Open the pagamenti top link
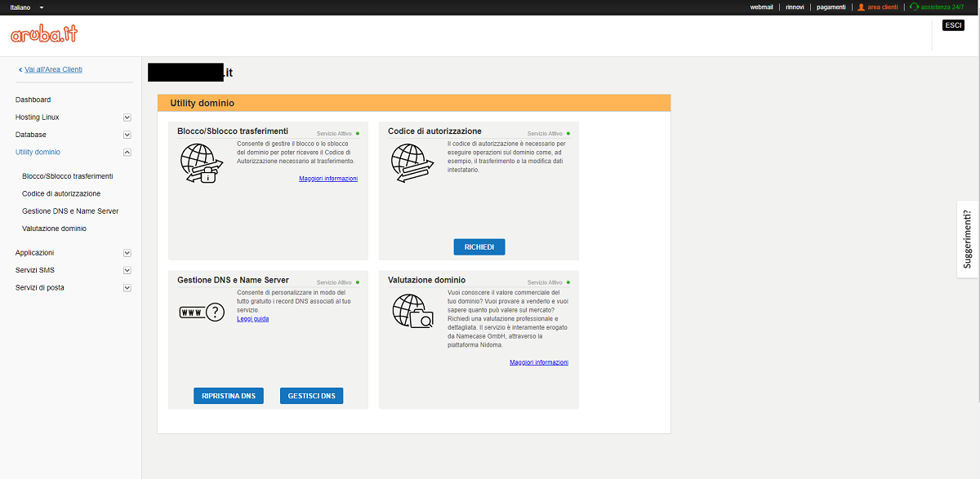Image resolution: width=980 pixels, height=479 pixels. (x=831, y=7)
